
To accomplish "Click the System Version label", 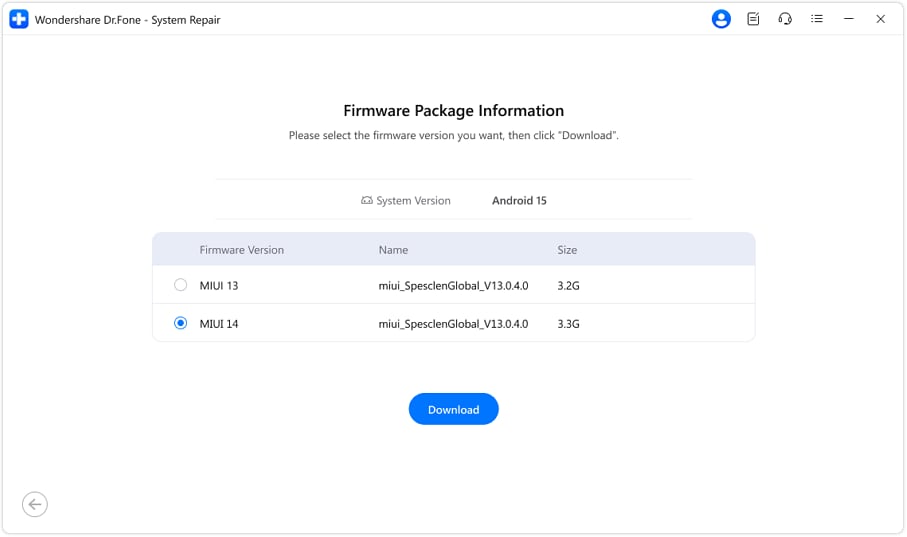I will click(413, 200).
